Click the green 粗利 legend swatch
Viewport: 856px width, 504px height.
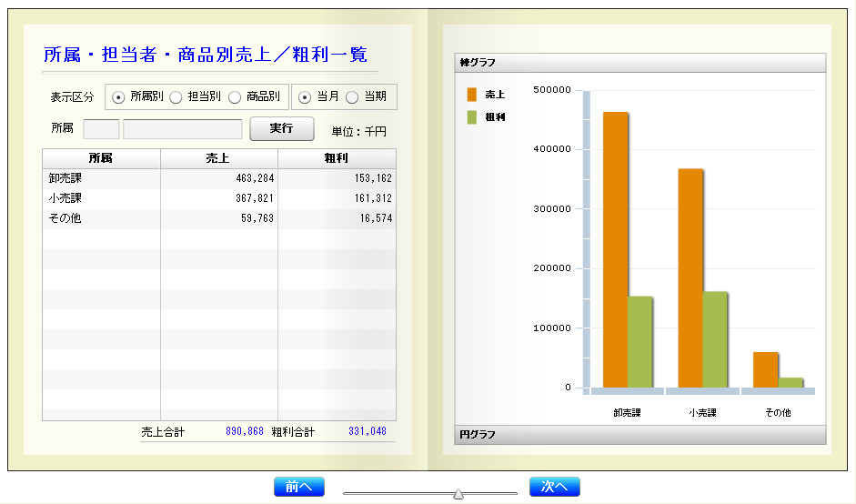[472, 117]
